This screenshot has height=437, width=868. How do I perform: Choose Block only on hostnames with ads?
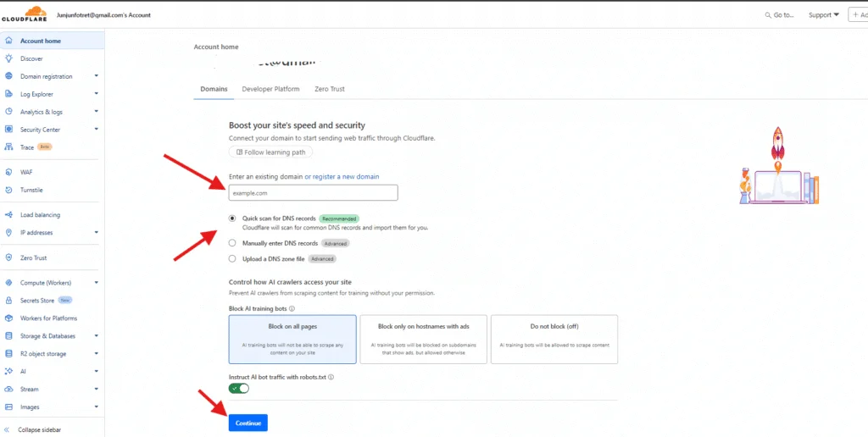coord(424,339)
